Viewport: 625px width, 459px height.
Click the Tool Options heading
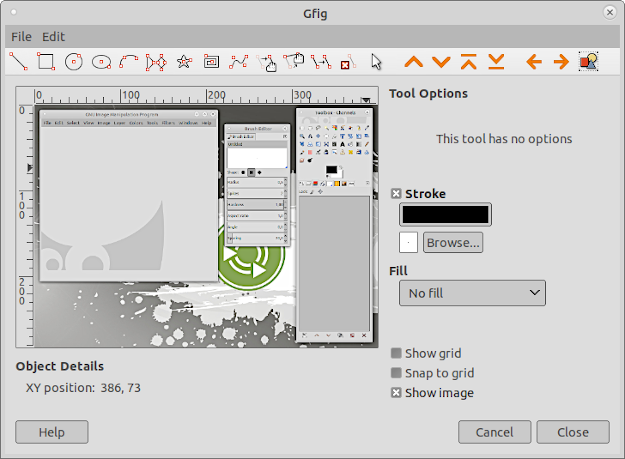(428, 94)
